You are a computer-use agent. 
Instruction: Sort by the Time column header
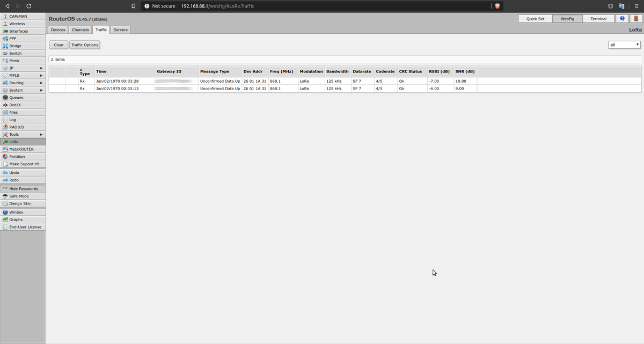pos(125,72)
